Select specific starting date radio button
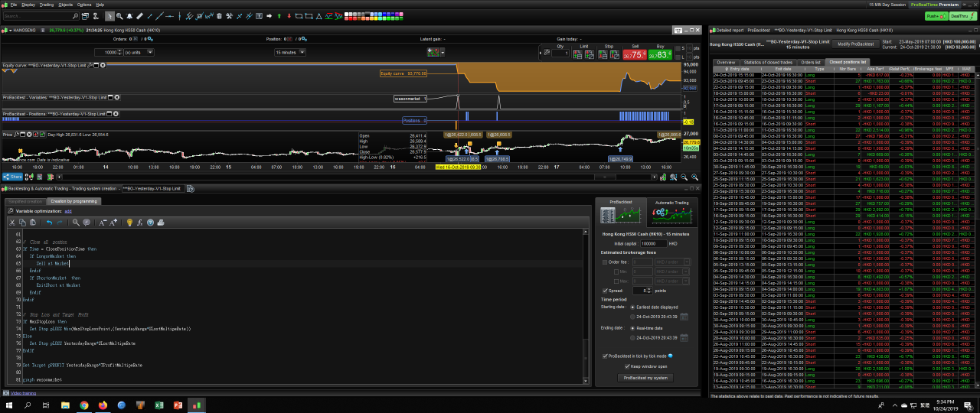The image size is (980, 413). coord(632,317)
